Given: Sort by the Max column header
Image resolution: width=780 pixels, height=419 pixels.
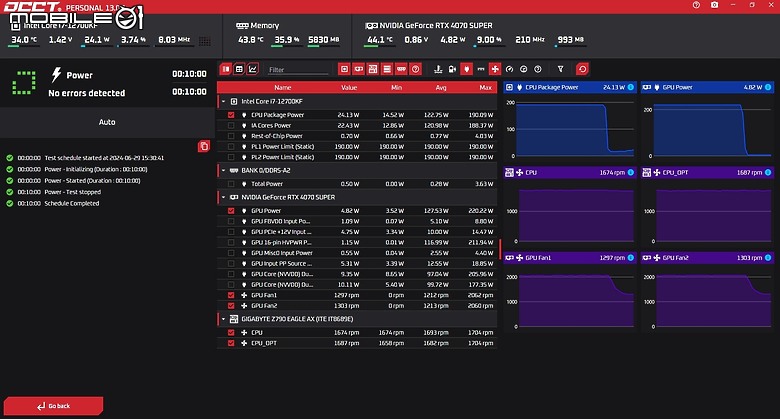Looking at the screenshot, I should (x=486, y=88).
